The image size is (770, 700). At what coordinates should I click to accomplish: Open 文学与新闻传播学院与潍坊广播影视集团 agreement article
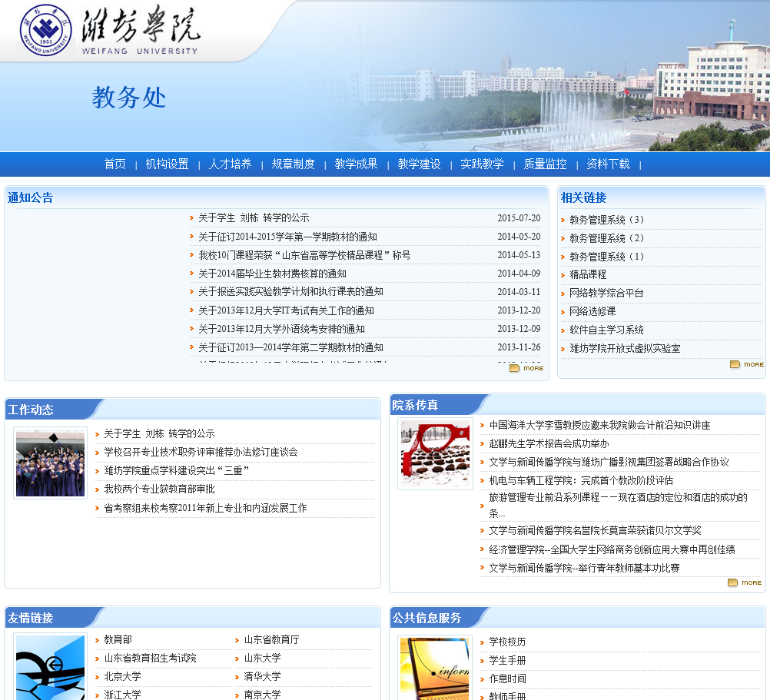609,462
